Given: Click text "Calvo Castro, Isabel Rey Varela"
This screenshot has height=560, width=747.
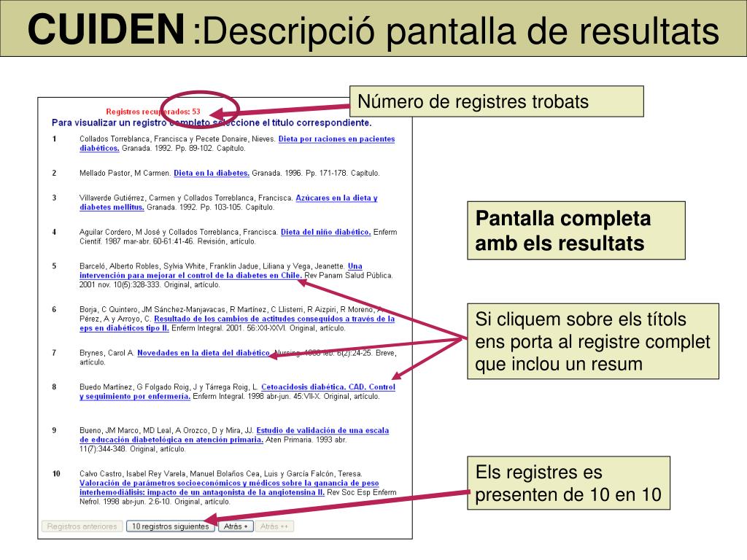Looking at the screenshot, I should tap(134, 474).
